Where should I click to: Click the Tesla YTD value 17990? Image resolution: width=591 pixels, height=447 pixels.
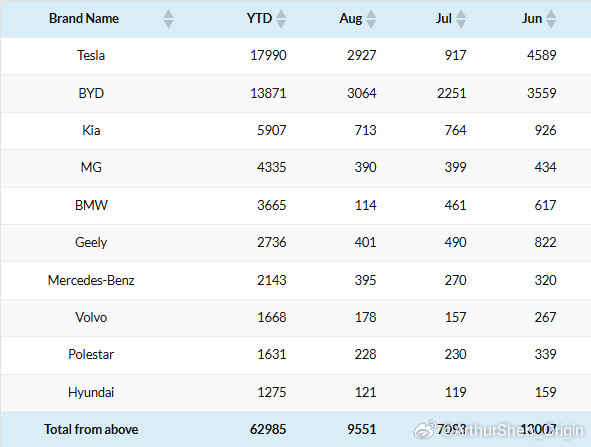point(268,55)
